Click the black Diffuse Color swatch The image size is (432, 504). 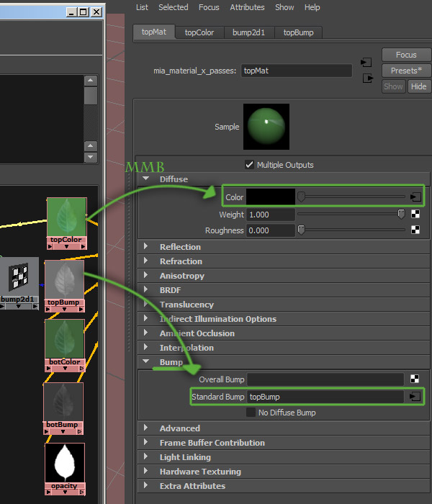point(271,197)
